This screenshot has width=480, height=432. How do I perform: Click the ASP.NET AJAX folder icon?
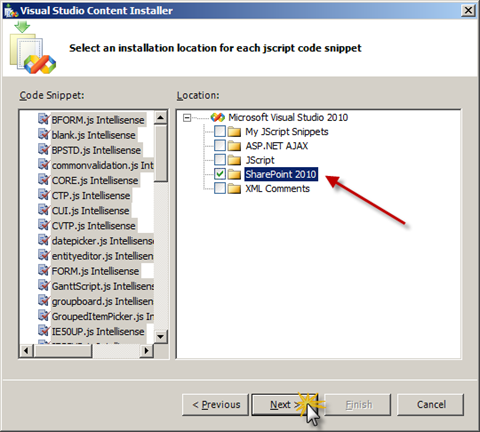click(234, 146)
